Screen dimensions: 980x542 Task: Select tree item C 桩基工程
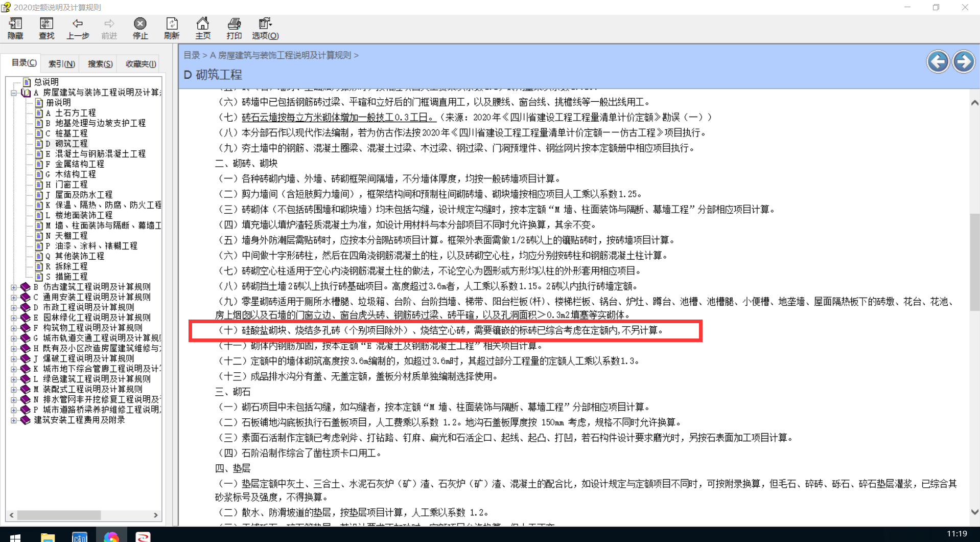66,133
